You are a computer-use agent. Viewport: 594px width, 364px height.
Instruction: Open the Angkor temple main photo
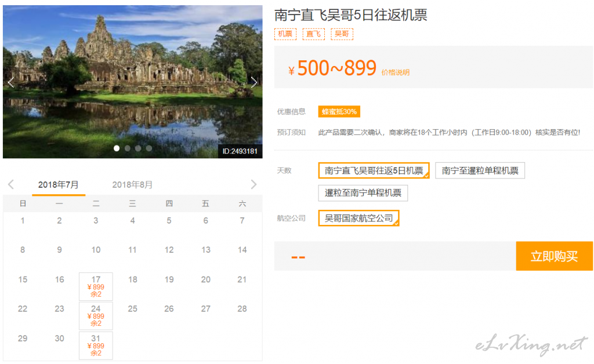pyautogui.click(x=133, y=82)
